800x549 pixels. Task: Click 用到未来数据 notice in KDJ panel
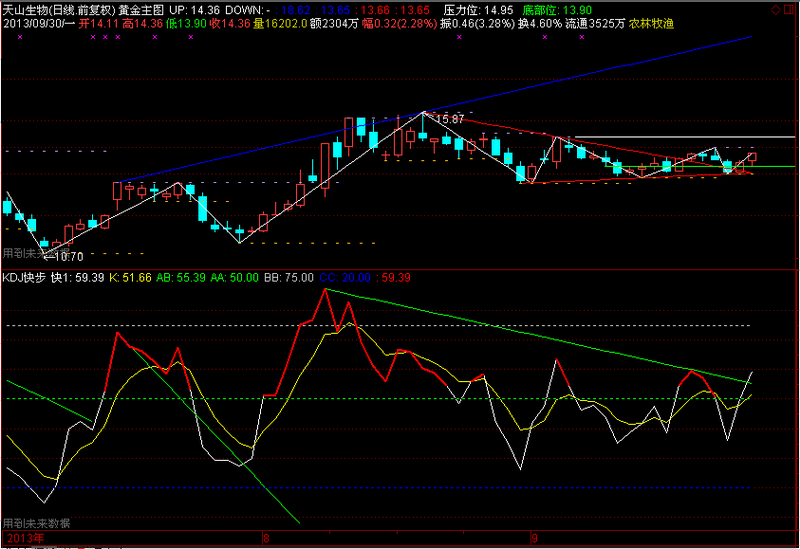coord(36,523)
